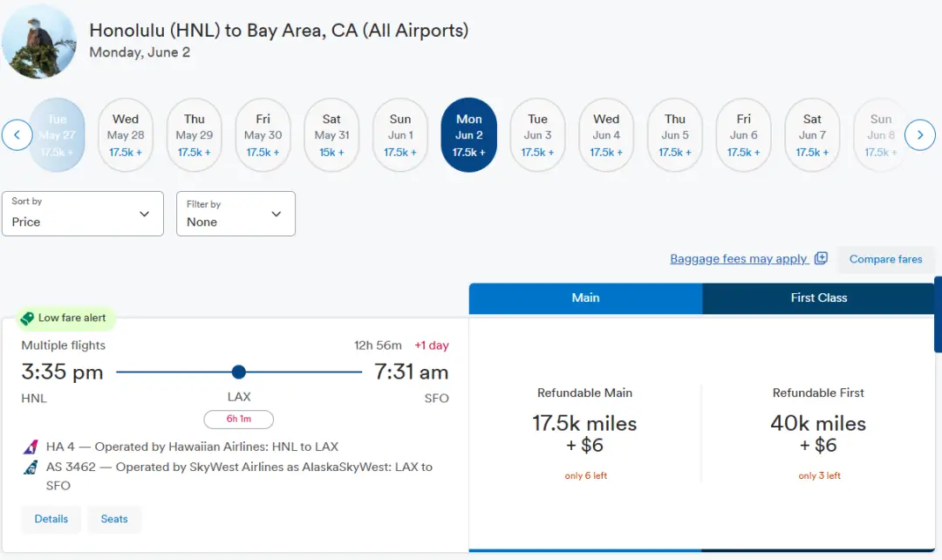942x560 pixels.
Task: Select the Refundable Main 17.5k miles fare
Action: coord(584,434)
